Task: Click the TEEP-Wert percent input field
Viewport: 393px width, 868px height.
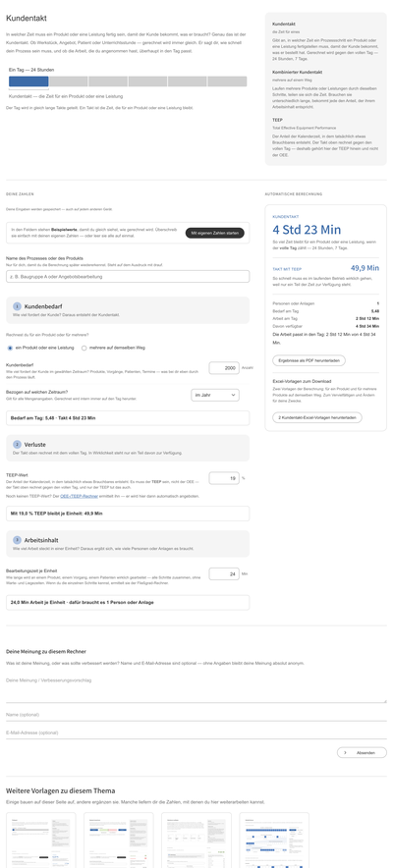Action: tap(224, 478)
